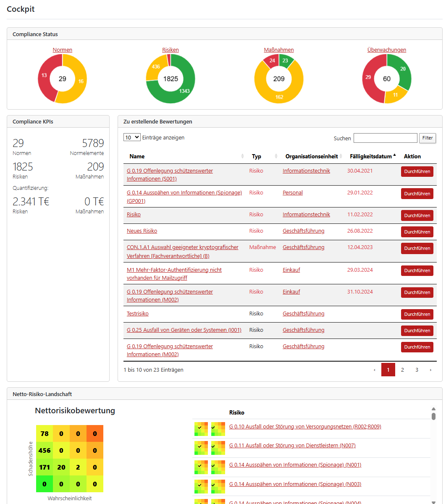The height and width of the screenshot is (504, 446).
Task: Open Informationstechnik link in first row
Action: pyautogui.click(x=306, y=171)
